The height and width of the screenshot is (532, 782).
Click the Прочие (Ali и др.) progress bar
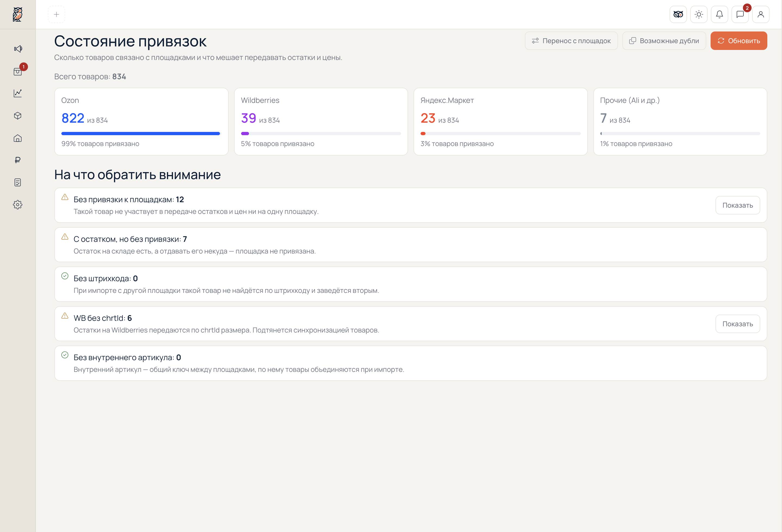pos(680,134)
